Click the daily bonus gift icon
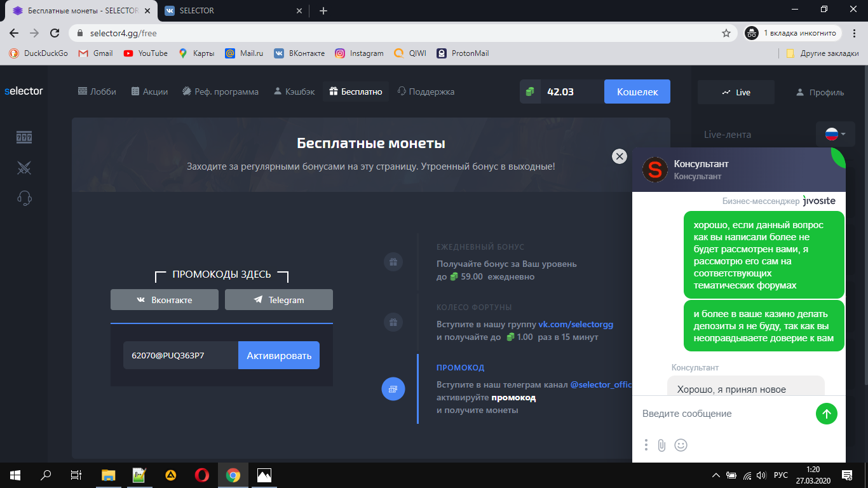The width and height of the screenshot is (868, 488). 393,262
